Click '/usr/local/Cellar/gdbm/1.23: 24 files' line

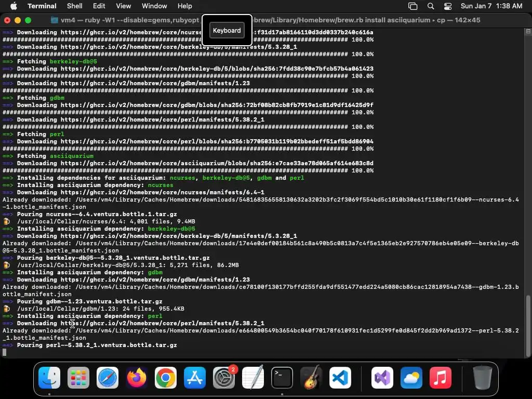tap(101, 309)
